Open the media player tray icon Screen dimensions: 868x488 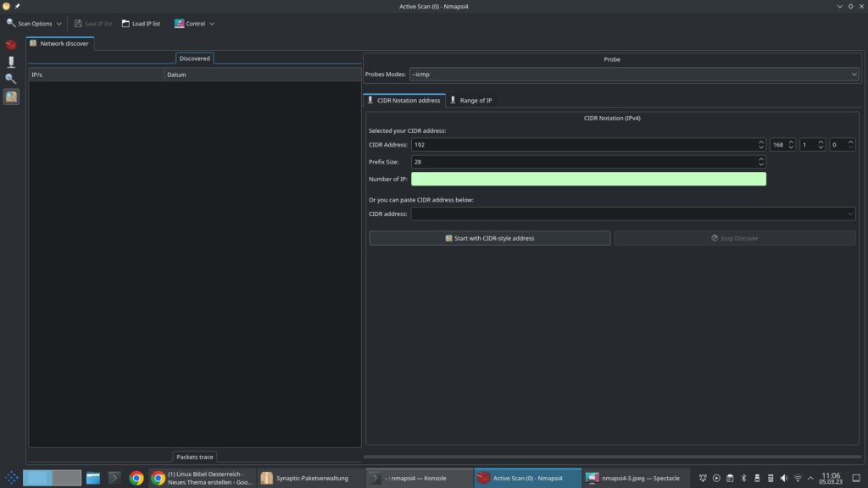[x=716, y=478]
